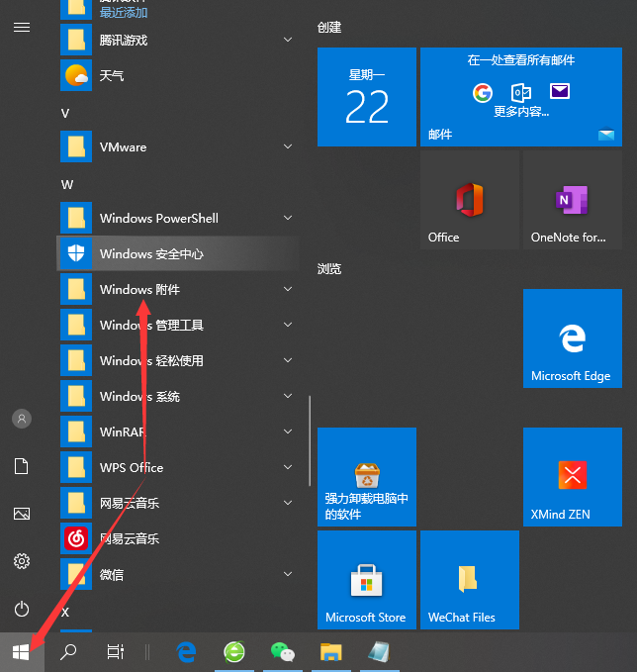The height and width of the screenshot is (672, 637).
Task: Open the XMind ZEN tile
Action: click(572, 476)
